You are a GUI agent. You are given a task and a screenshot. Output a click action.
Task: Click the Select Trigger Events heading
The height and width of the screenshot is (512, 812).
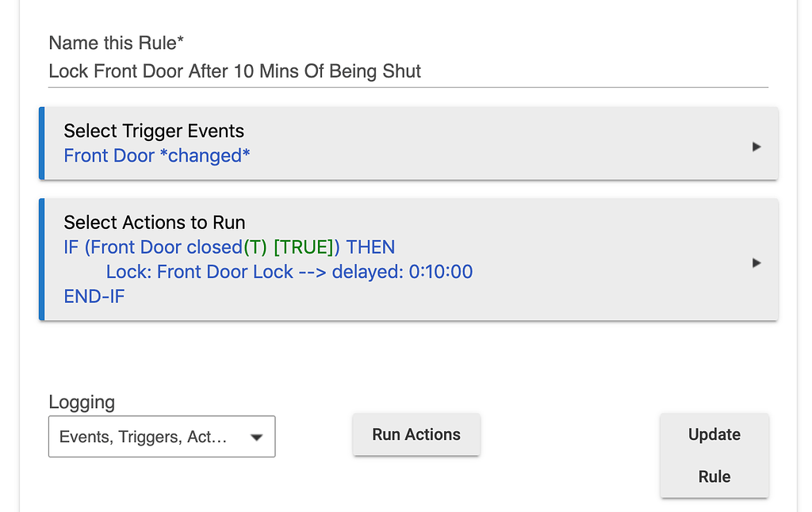154,131
